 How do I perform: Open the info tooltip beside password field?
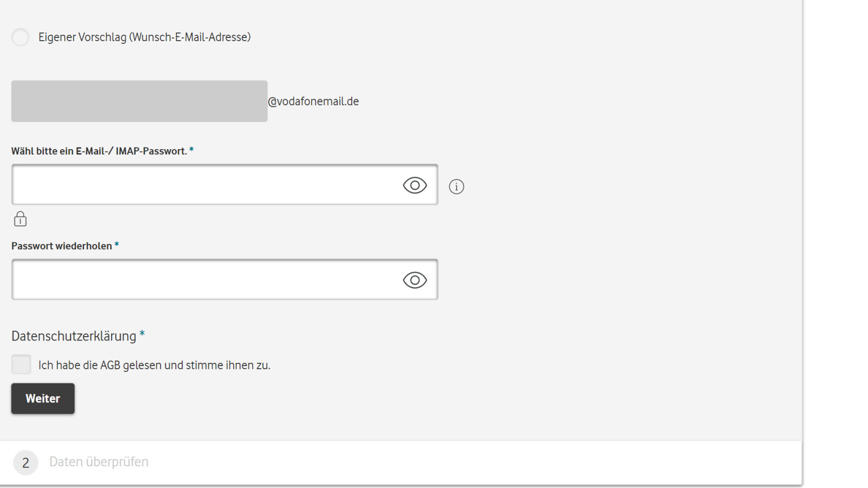click(x=456, y=187)
